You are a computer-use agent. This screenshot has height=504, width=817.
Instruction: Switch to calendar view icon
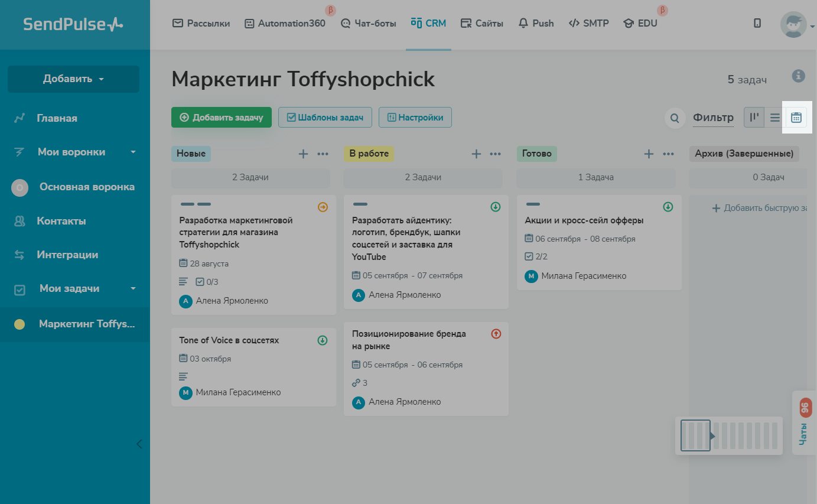[x=796, y=118]
